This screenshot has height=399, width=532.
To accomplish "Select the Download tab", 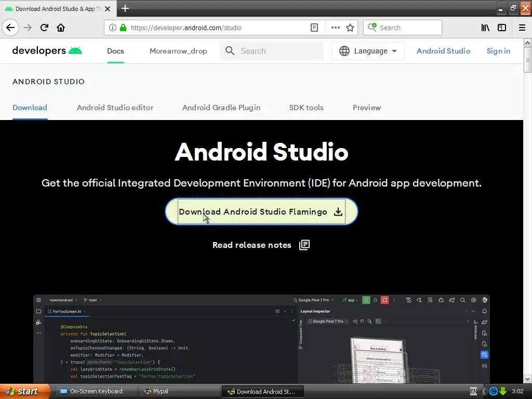I will 30,108.
